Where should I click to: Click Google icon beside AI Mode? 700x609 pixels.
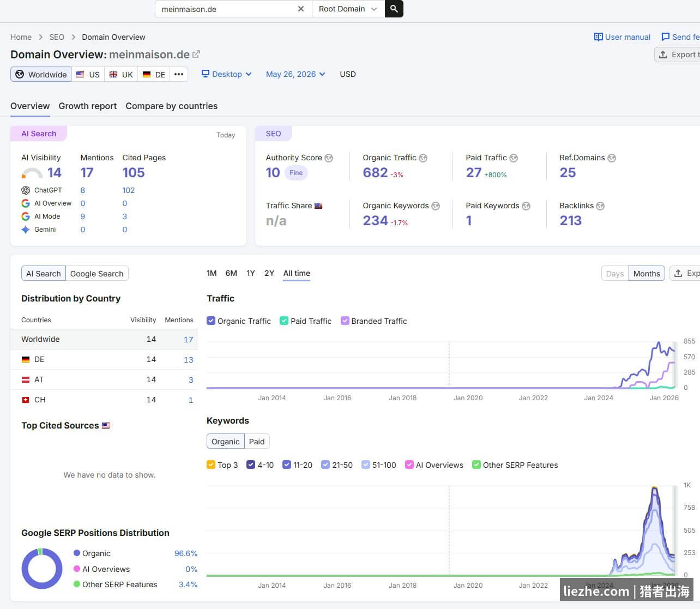(26, 216)
